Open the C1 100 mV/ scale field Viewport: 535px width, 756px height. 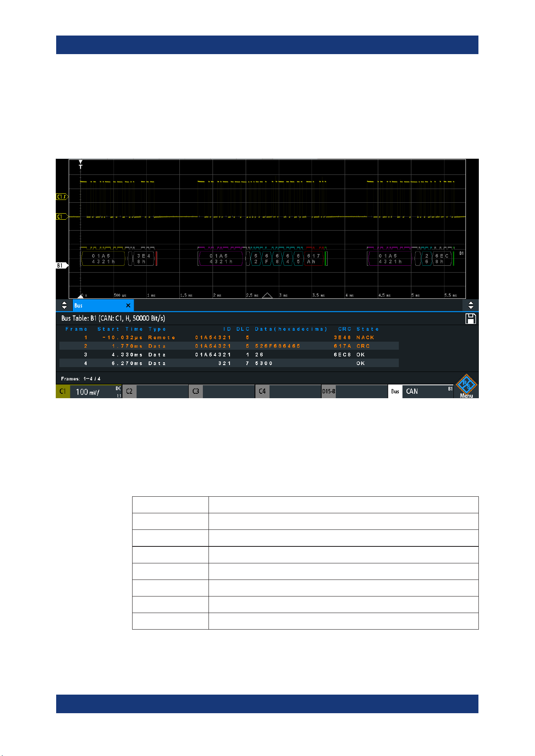(x=96, y=391)
